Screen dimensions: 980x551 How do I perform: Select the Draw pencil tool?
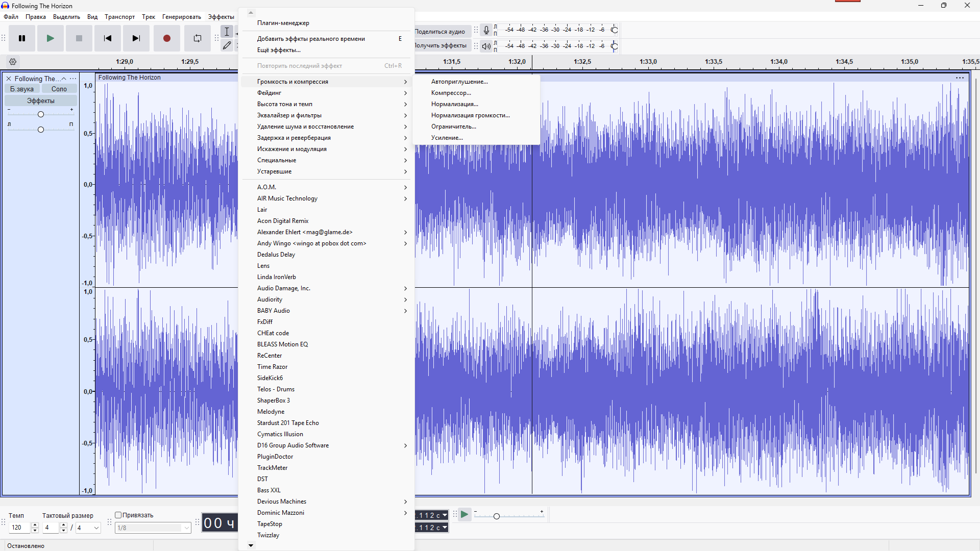click(x=227, y=45)
